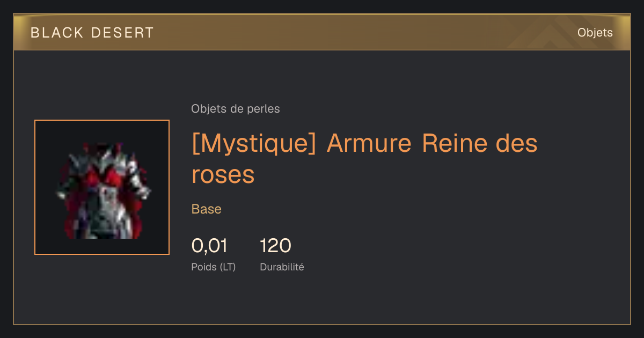This screenshot has width=644, height=338.
Task: Select the Base grade label
Action: click(207, 209)
